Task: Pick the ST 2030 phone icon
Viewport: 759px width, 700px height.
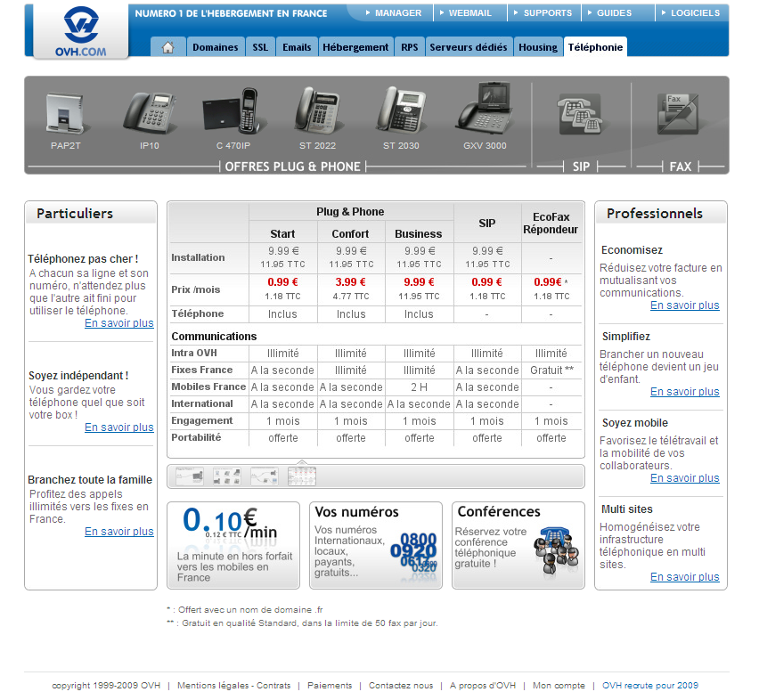Action: coord(401,111)
